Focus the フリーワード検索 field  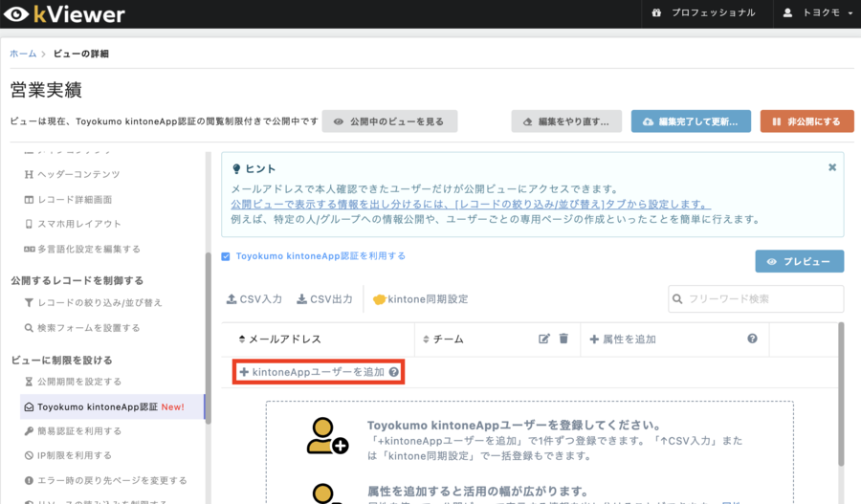[x=756, y=298]
